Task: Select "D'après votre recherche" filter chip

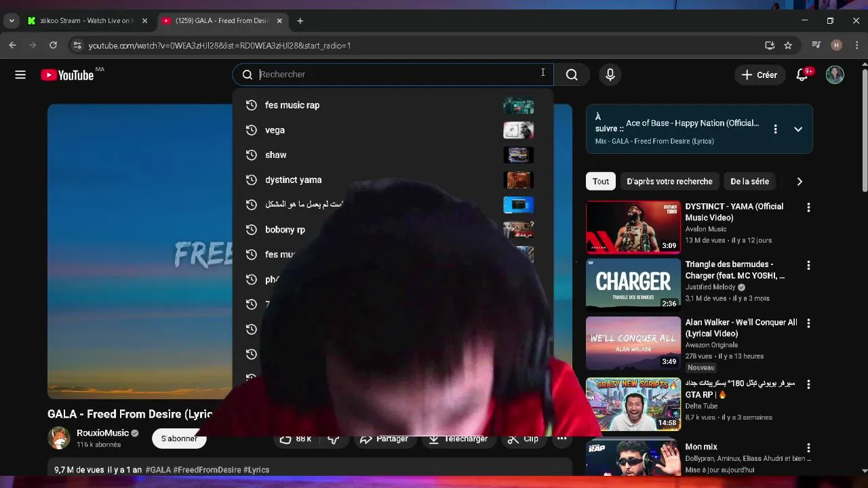Action: point(669,181)
